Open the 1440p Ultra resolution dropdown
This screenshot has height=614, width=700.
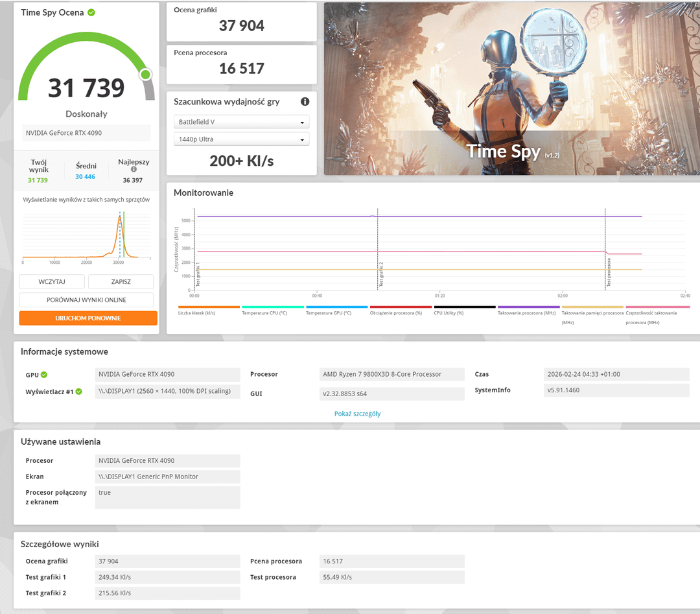(x=241, y=139)
